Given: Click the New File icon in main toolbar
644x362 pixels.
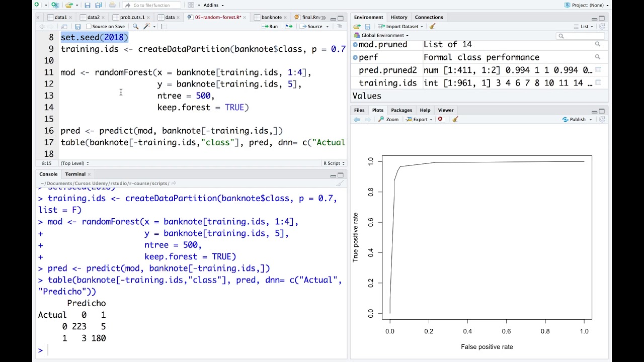Looking at the screenshot, I should pos(37,5).
